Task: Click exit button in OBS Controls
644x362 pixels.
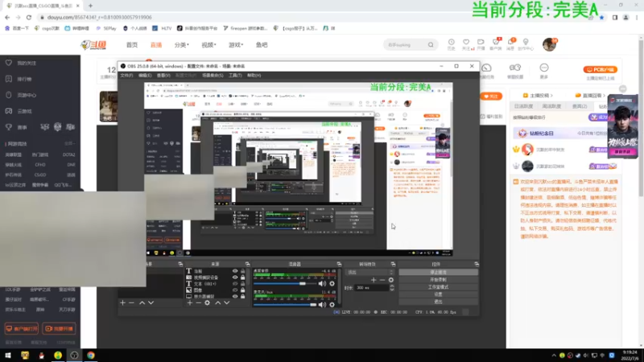Action: [x=438, y=302]
